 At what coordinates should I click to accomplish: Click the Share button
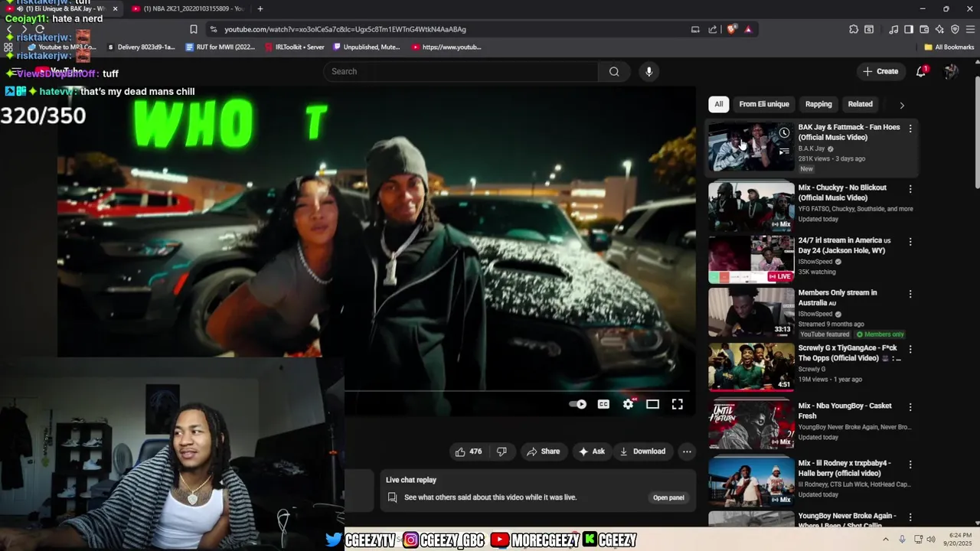coord(543,452)
